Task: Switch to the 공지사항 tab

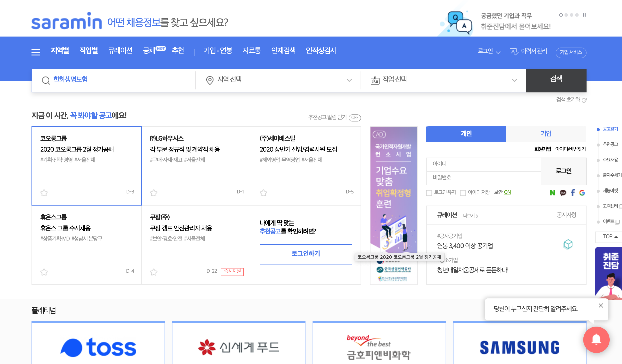Action: pyautogui.click(x=566, y=215)
